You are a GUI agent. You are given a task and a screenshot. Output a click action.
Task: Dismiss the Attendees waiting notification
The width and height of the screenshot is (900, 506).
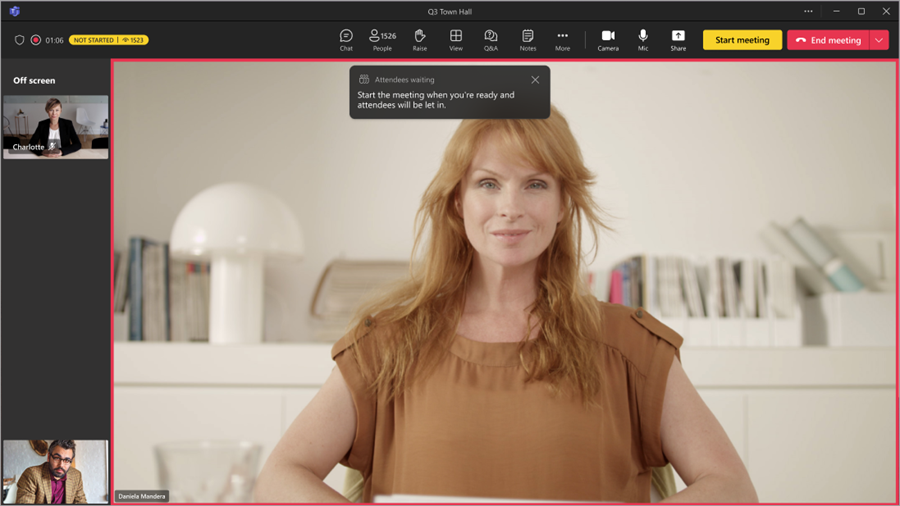click(x=535, y=80)
